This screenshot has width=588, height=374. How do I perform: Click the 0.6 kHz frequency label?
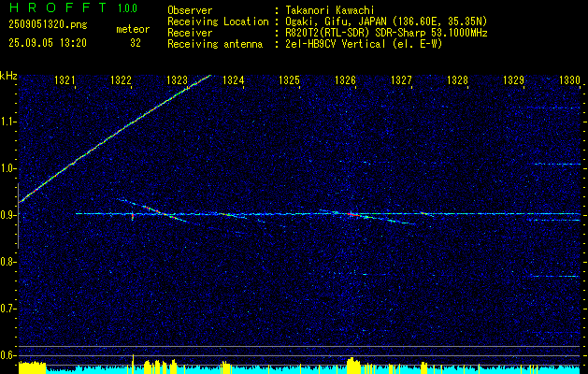coord(8,355)
